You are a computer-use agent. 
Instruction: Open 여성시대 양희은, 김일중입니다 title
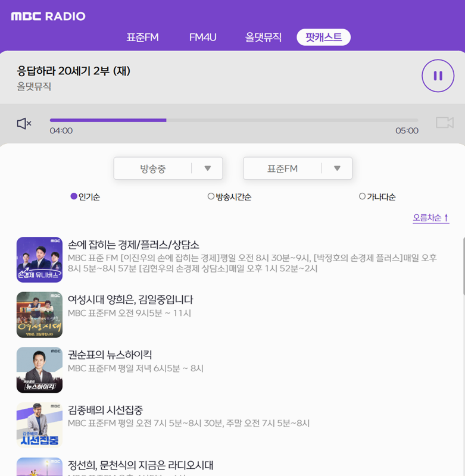click(130, 300)
